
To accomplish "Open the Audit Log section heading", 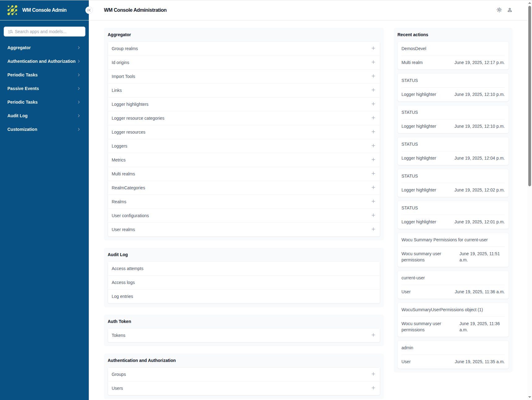I will 118,255.
